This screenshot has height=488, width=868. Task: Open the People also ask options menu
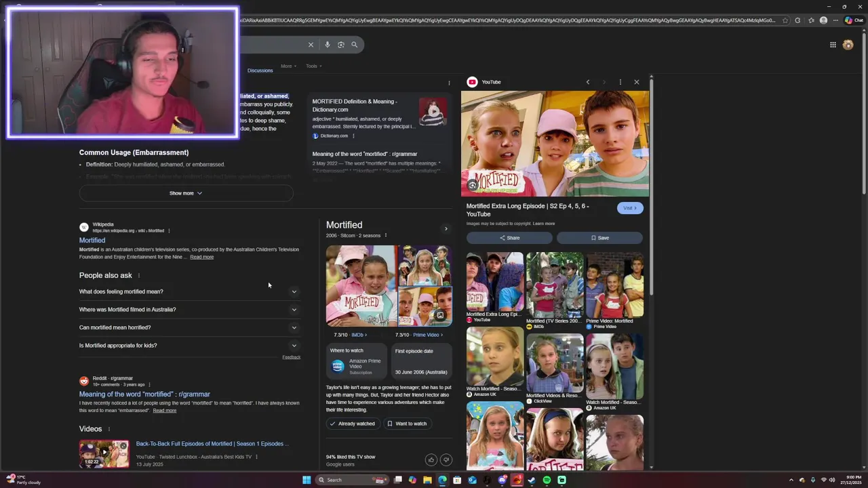click(x=139, y=275)
